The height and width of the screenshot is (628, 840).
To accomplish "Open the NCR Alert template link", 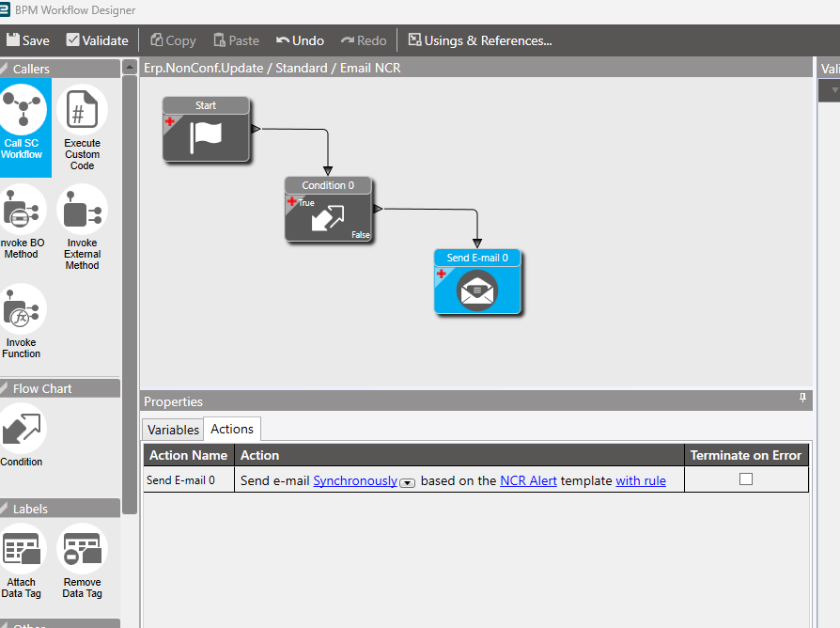I will [x=528, y=480].
